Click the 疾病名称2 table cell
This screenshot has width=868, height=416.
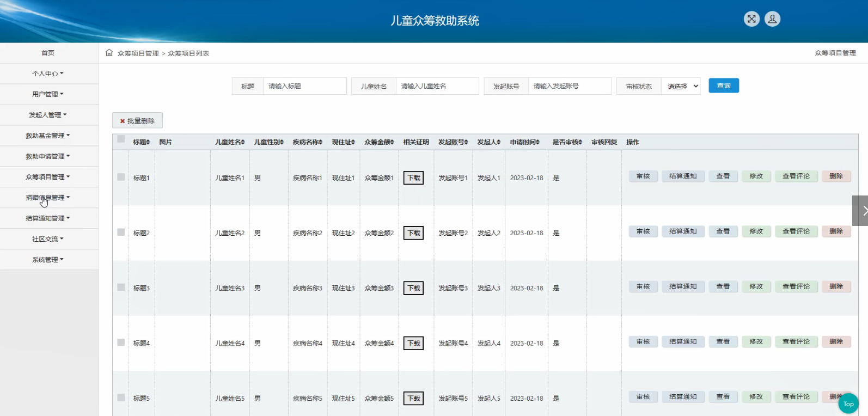click(308, 233)
